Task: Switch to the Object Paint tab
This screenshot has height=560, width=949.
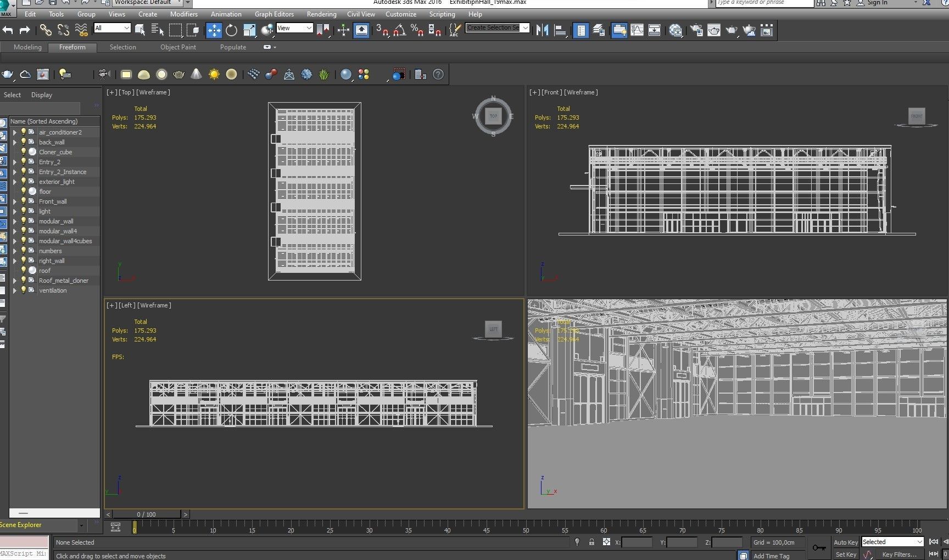Action: point(178,47)
